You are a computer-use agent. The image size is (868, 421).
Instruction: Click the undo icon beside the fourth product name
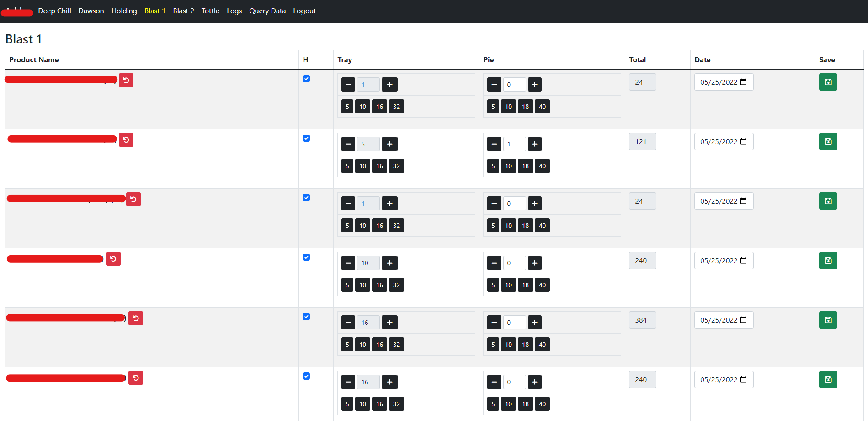point(113,259)
